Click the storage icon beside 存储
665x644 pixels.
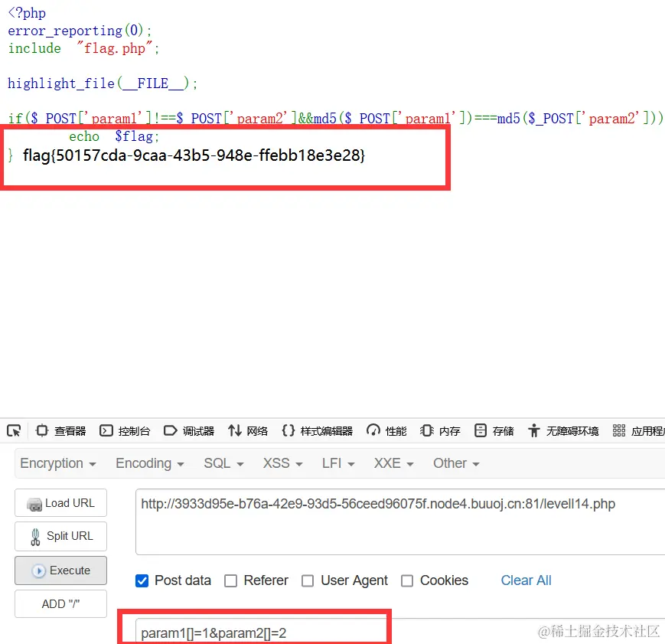480,430
